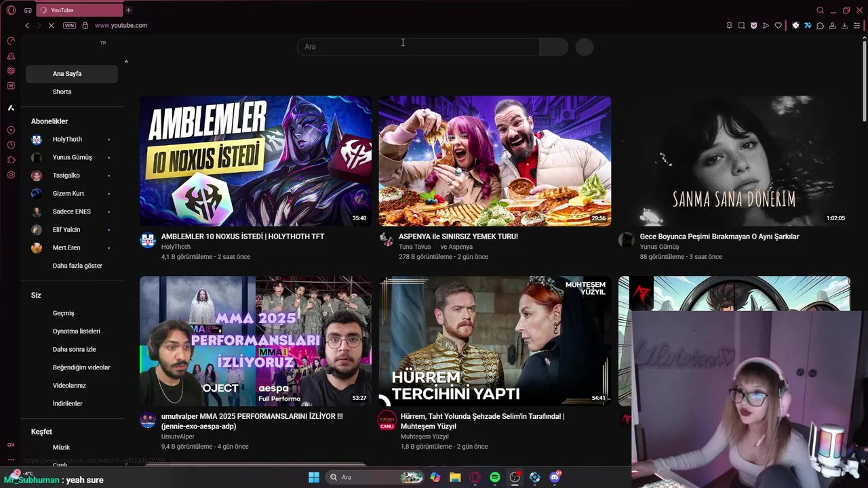Click the site lock icon
The width and height of the screenshot is (868, 488).
click(85, 26)
